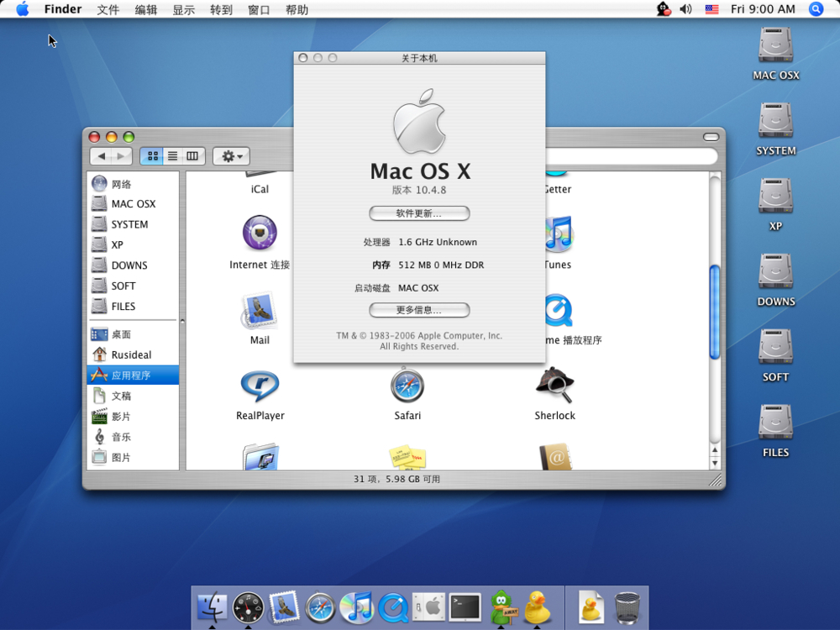Switch Finder to list view
This screenshot has height=630, width=840.
point(172,156)
